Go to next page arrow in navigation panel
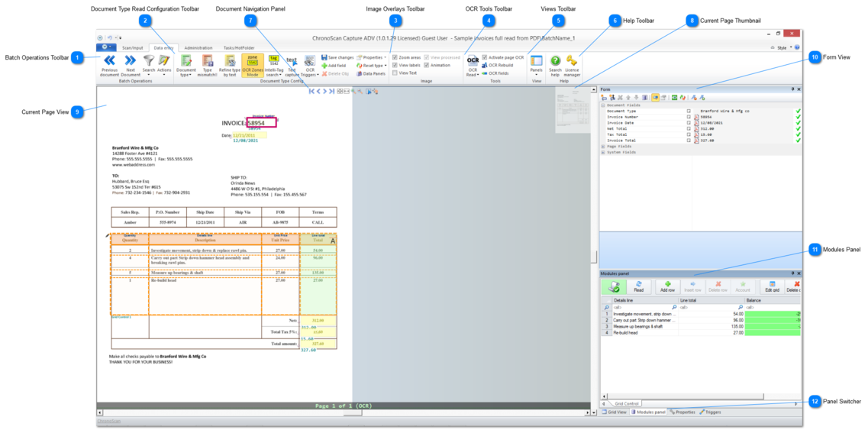The height and width of the screenshot is (430, 868). point(325,91)
